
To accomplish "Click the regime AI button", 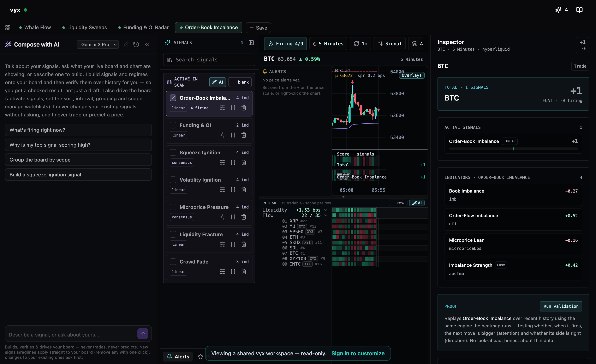I will 417,203.
